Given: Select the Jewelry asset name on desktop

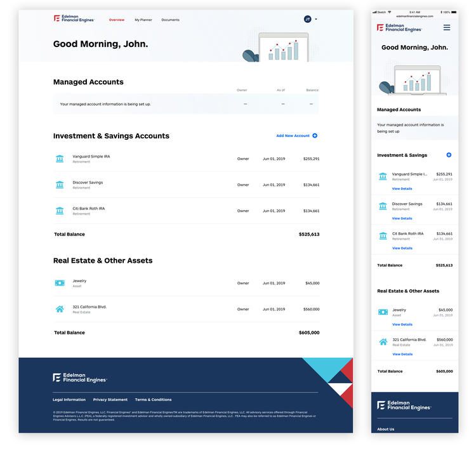Looking at the screenshot, I should (x=79, y=280).
